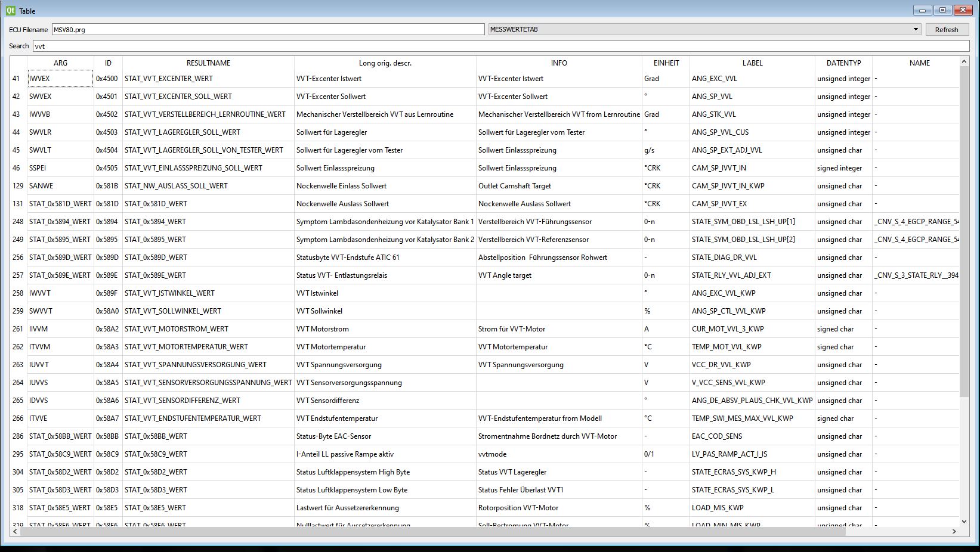Click the STAT_NW_AUSLASS_SOLL_WERT cell

(208, 186)
